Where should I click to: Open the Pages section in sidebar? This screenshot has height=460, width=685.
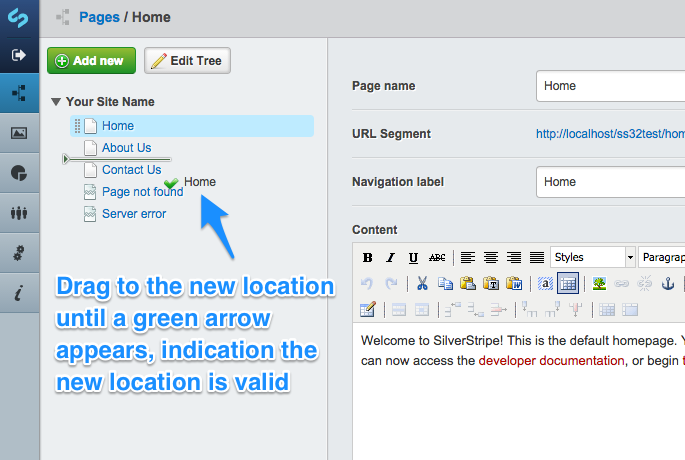coord(19,93)
